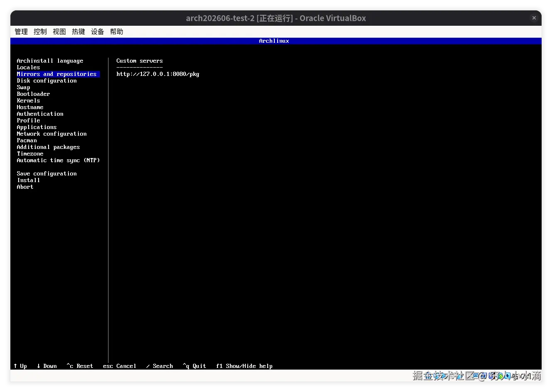
Task: Open the Applications entry
Action: click(x=37, y=127)
